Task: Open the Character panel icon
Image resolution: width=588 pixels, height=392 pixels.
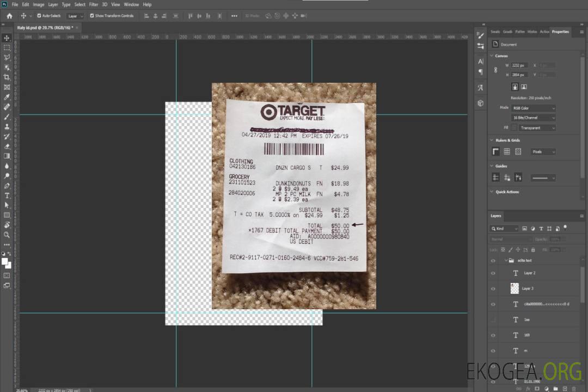Action: coord(481,61)
